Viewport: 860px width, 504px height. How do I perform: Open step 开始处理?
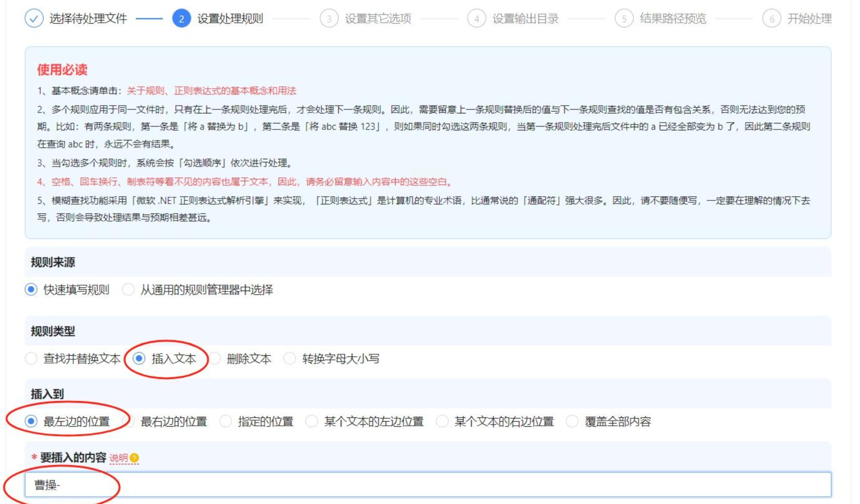pos(809,18)
